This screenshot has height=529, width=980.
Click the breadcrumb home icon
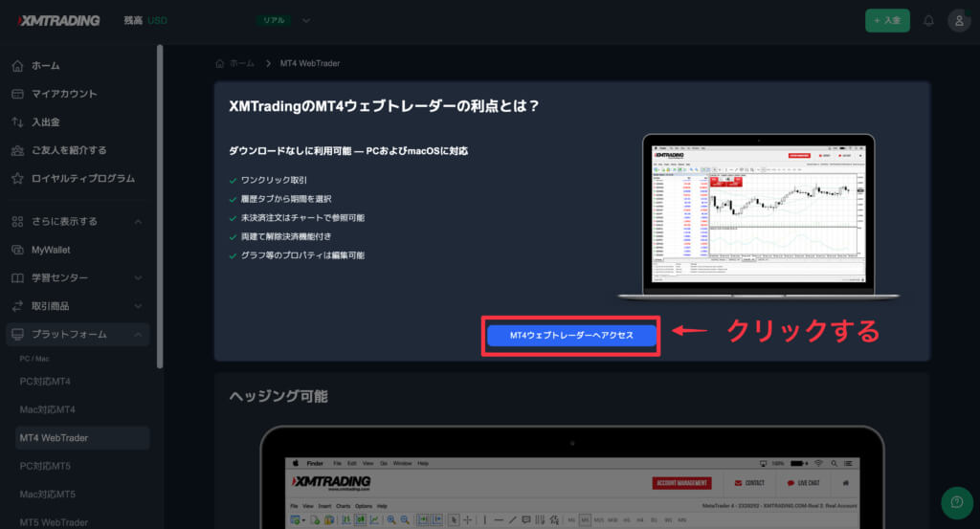pyautogui.click(x=219, y=63)
